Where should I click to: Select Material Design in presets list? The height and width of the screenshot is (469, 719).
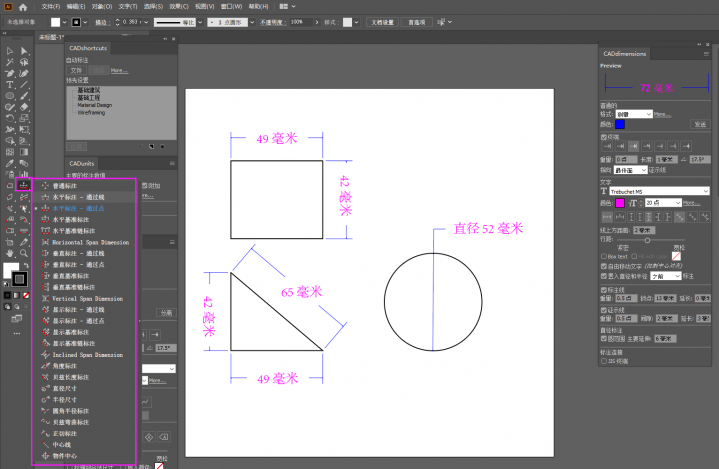click(x=97, y=105)
